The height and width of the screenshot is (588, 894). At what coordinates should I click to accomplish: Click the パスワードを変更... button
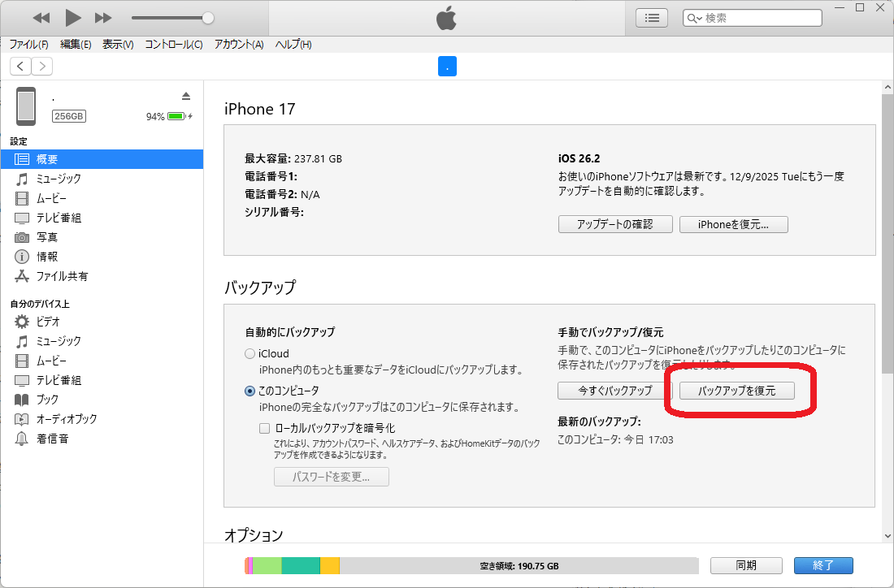[x=332, y=477]
